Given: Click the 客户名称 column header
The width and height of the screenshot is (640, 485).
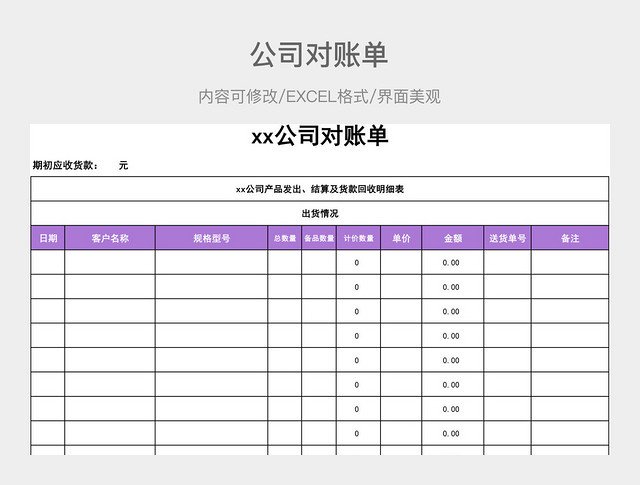Looking at the screenshot, I should (x=110, y=238).
